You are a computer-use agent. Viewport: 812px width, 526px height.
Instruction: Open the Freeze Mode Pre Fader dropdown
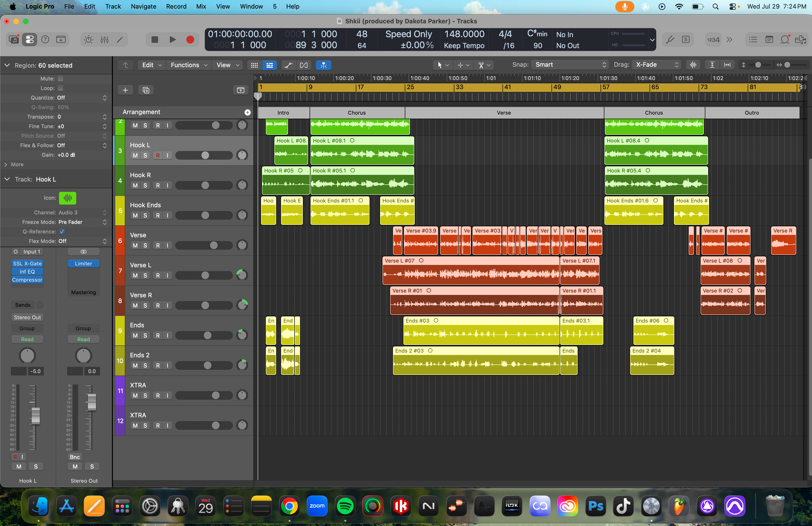[83, 222]
